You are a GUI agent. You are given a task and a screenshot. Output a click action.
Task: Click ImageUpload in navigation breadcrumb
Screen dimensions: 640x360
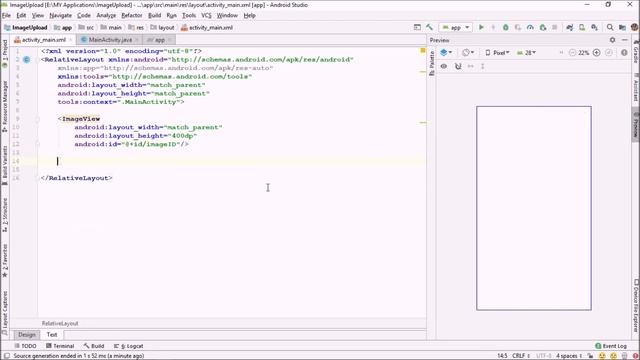(x=26, y=27)
